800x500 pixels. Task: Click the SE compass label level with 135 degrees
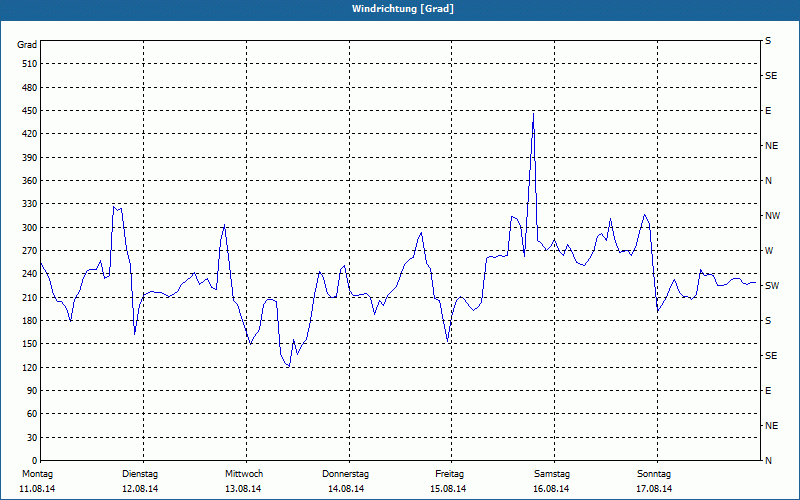771,356
